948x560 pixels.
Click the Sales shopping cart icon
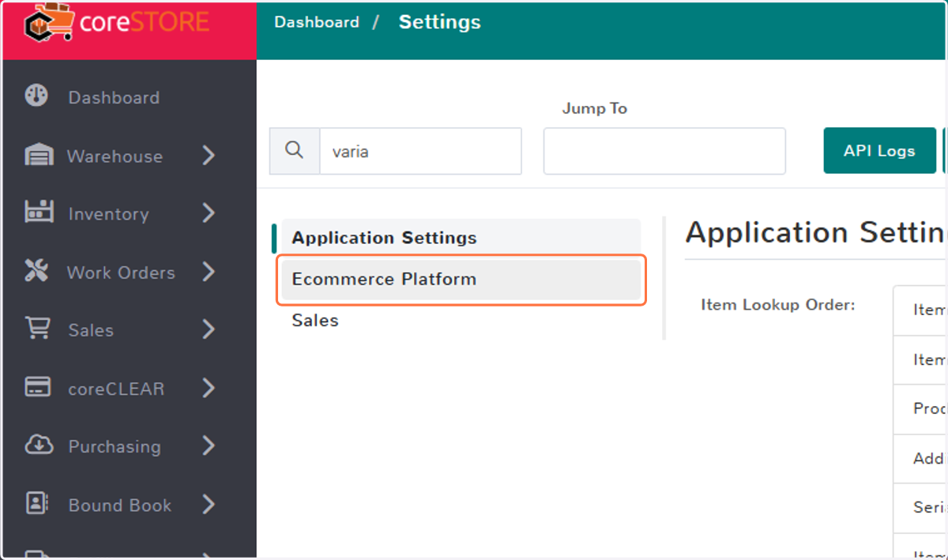[38, 329]
